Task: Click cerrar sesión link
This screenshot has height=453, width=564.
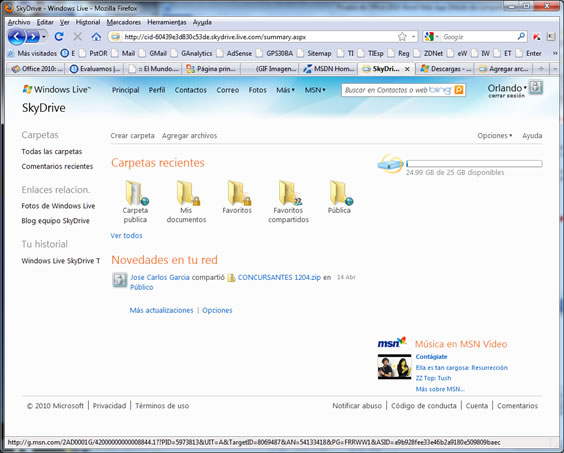Action: coord(506,96)
